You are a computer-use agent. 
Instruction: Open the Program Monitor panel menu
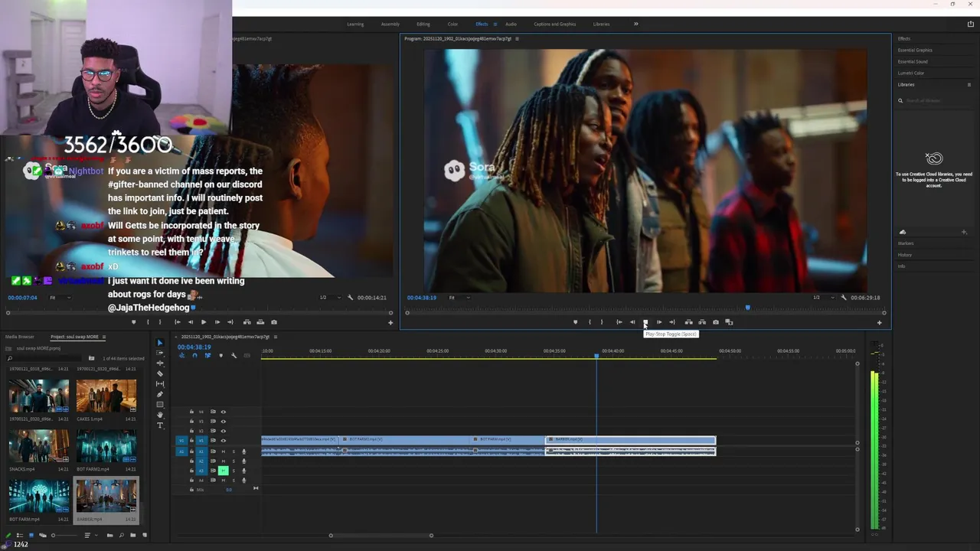[x=517, y=38]
